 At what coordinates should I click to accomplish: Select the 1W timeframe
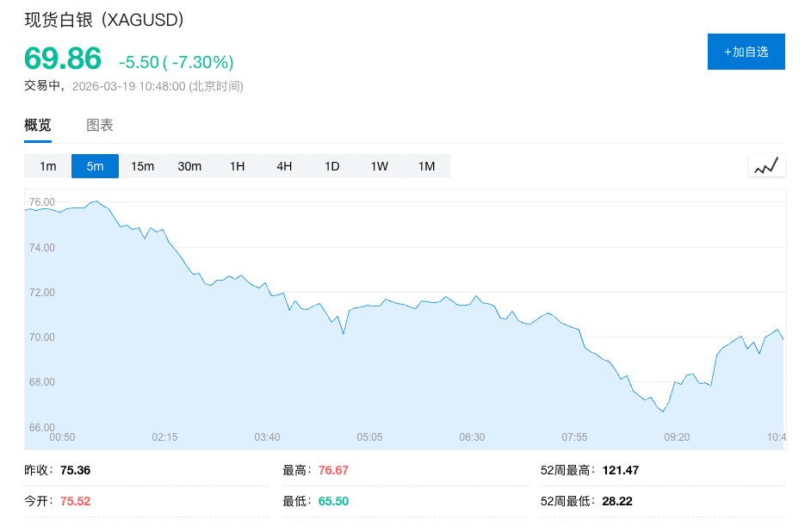(379, 165)
